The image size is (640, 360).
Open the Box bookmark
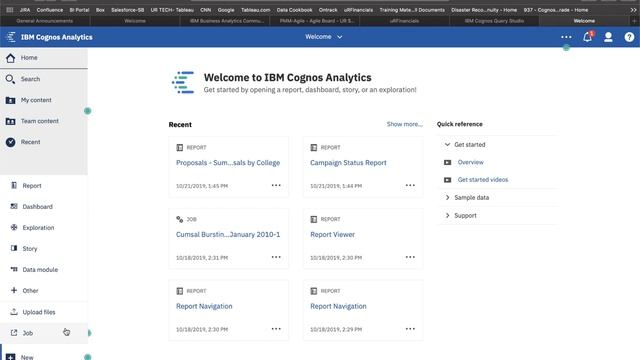[x=100, y=10]
